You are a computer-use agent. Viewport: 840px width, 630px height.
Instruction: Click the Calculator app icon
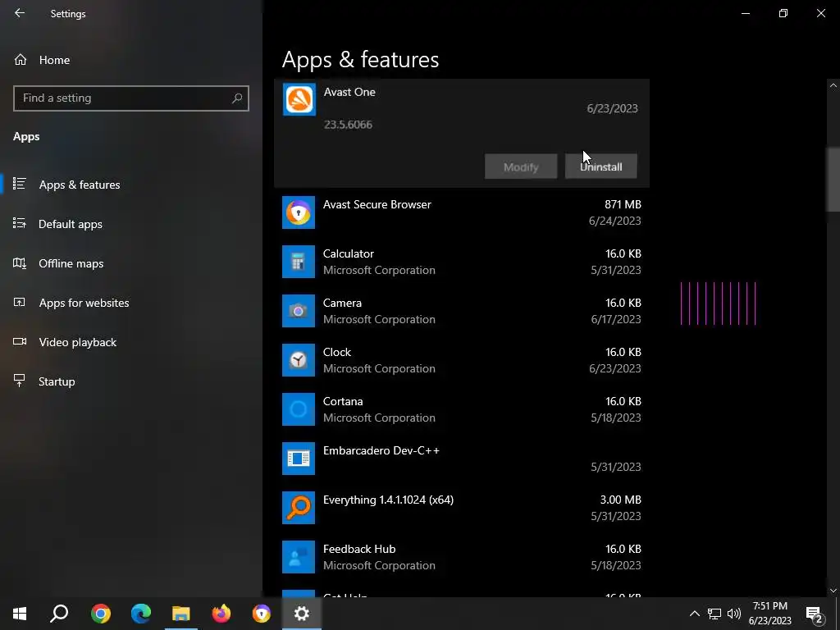(x=299, y=262)
